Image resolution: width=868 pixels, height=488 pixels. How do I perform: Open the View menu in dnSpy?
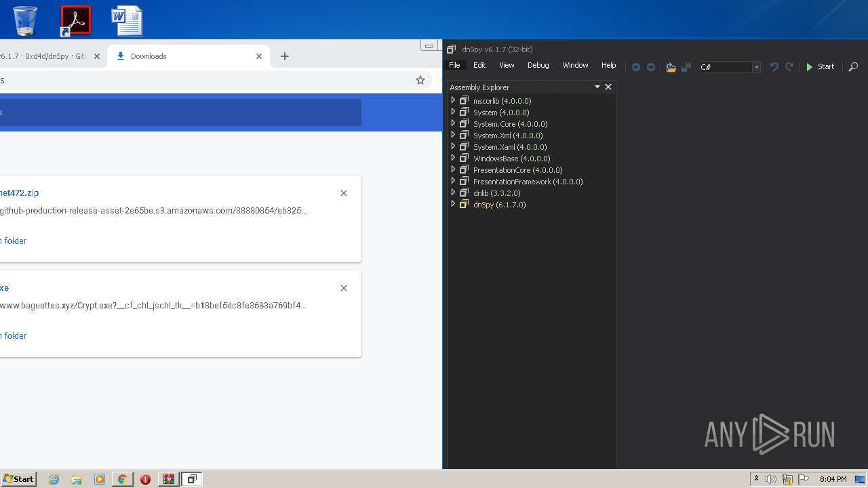click(x=507, y=65)
